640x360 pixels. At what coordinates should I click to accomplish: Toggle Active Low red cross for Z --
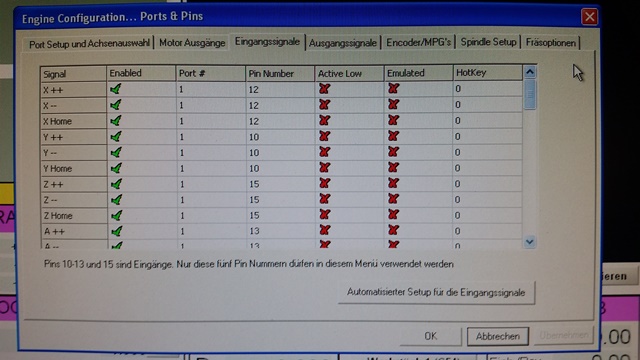point(324,199)
